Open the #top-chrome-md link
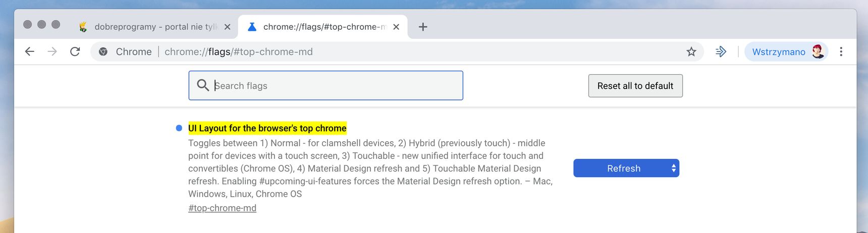868x233 pixels. click(x=222, y=208)
